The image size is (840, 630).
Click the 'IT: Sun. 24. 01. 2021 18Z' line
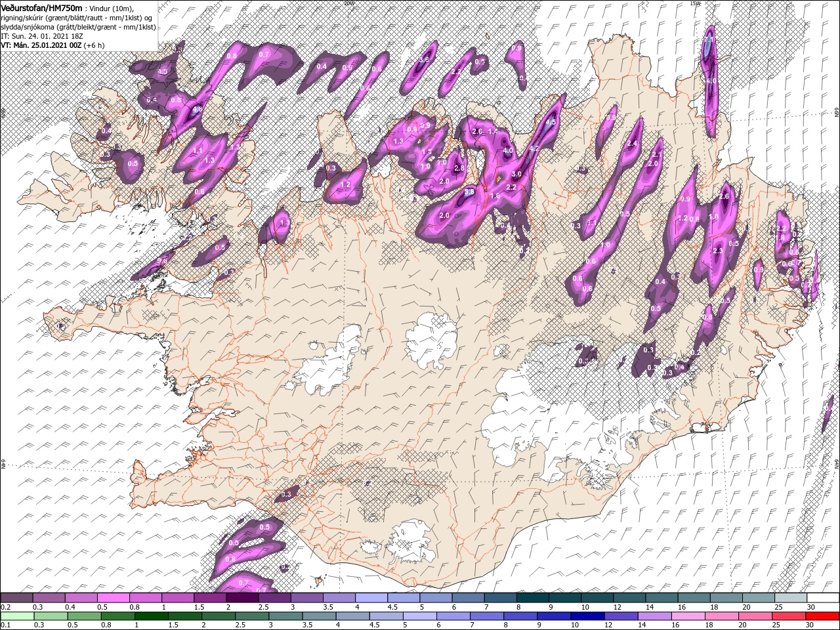pyautogui.click(x=43, y=36)
